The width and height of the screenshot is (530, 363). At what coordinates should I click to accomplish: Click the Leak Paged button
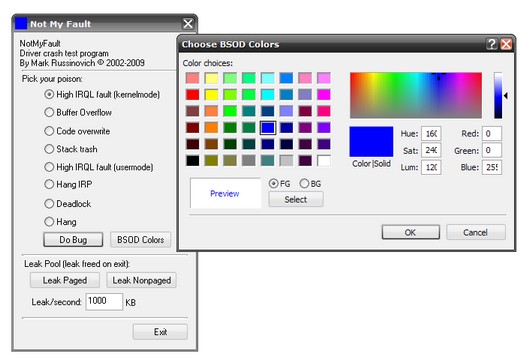(65, 280)
